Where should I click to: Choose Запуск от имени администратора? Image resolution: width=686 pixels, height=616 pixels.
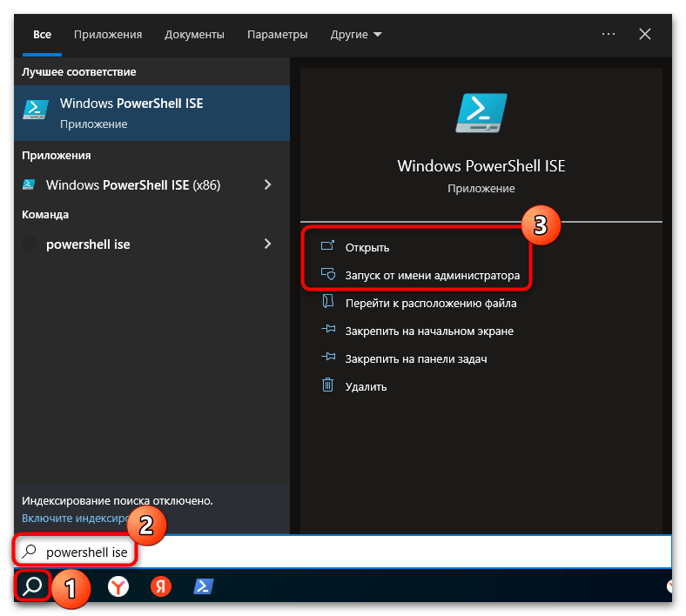coord(433,276)
